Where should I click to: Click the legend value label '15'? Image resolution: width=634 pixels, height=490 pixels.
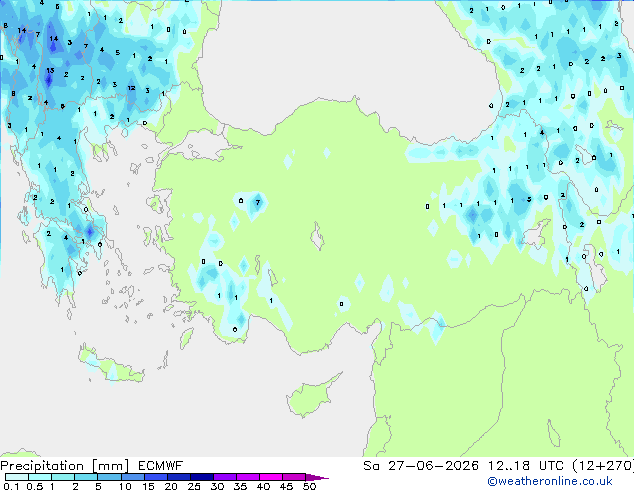coord(148,486)
